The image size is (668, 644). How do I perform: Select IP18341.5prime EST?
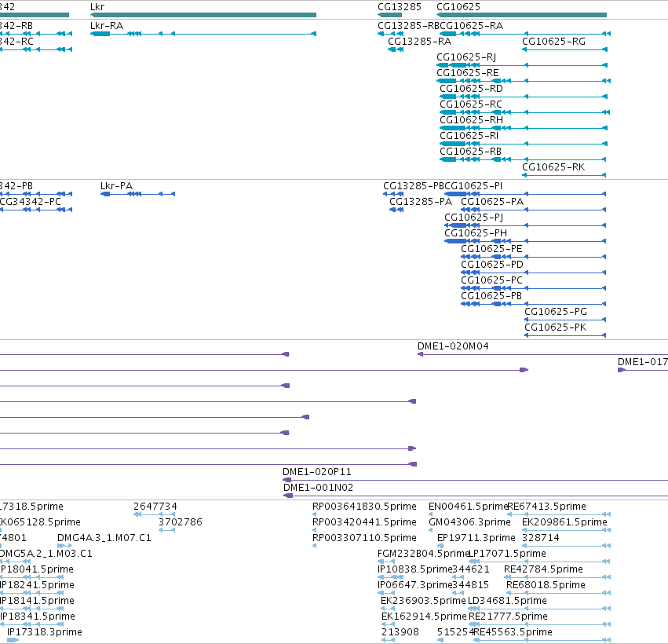click(32, 624)
